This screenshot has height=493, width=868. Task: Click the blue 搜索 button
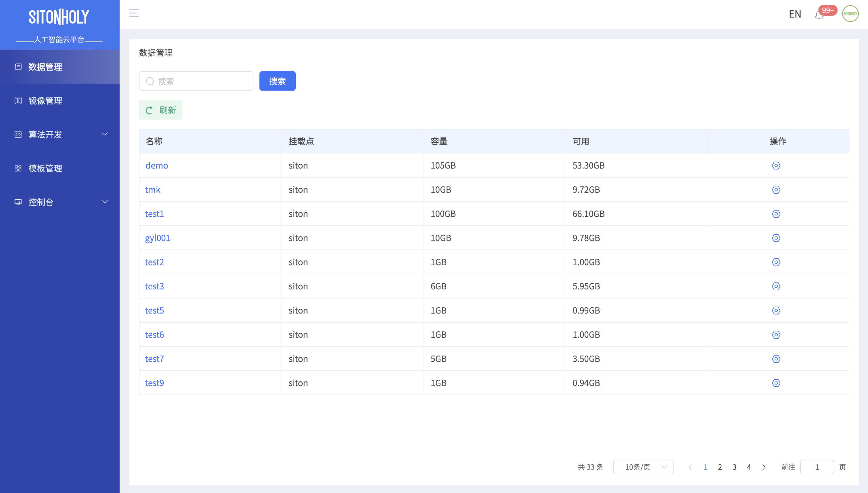277,81
